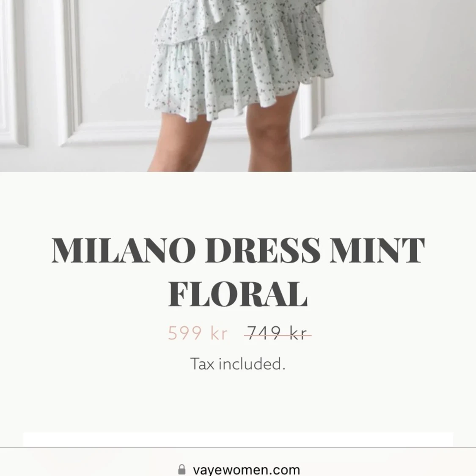Tap the mint floral dress product photo
The image size is (476, 476).
tap(238, 86)
